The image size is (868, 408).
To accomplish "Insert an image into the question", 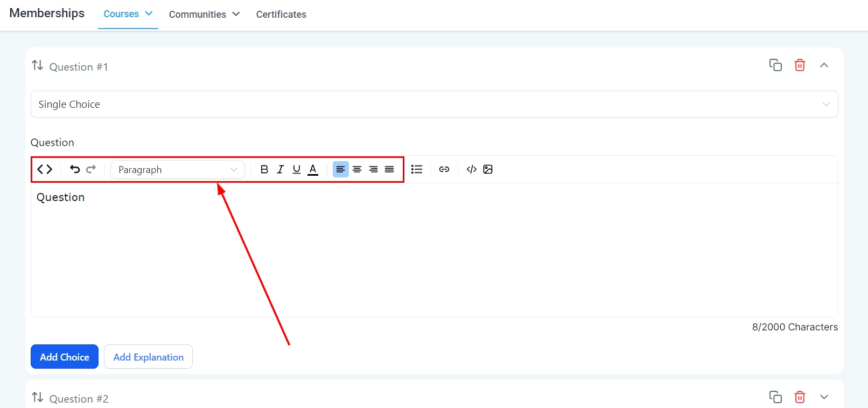I will click(488, 169).
